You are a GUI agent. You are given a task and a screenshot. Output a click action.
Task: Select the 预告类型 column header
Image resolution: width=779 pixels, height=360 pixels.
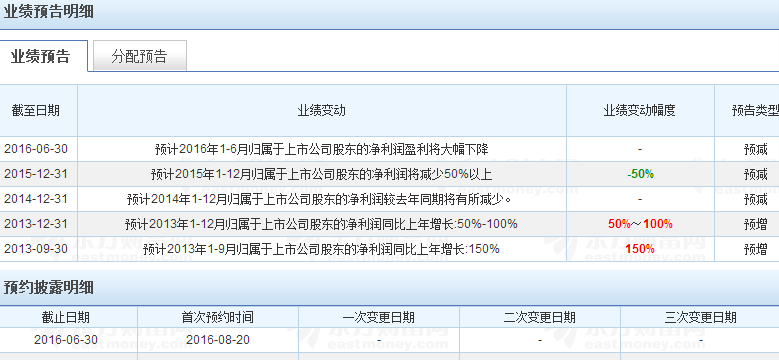(x=755, y=110)
